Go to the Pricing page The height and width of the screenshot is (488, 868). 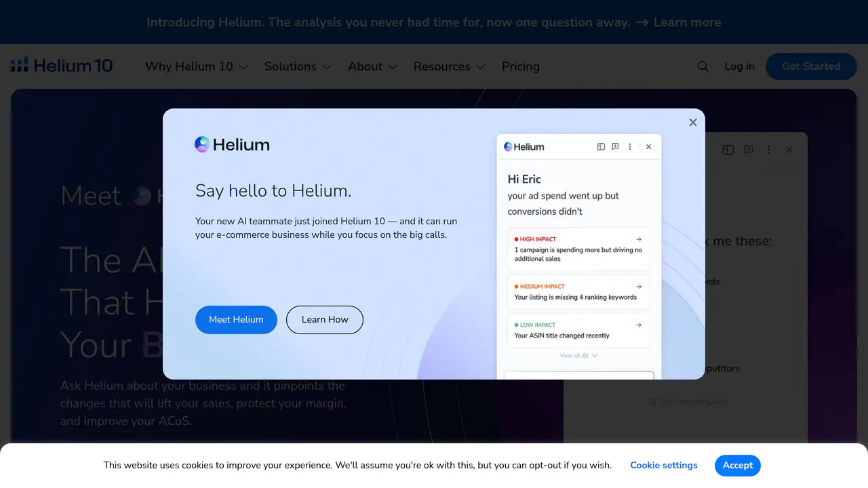[521, 66]
